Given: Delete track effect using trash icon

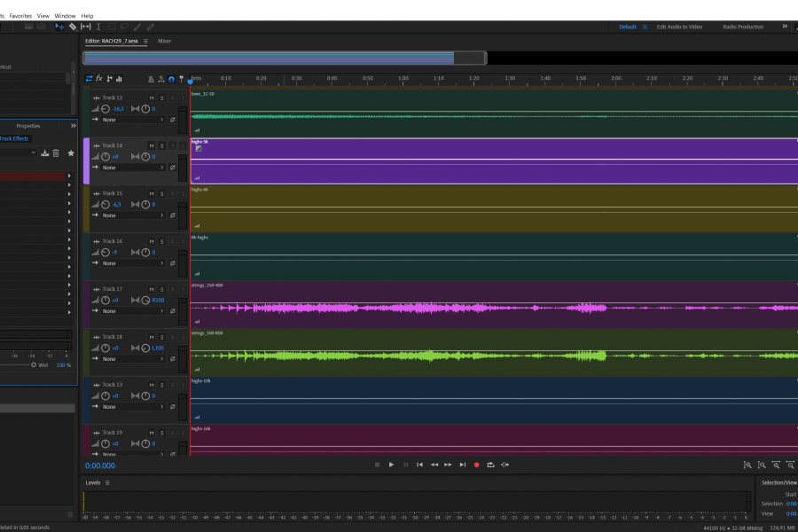Looking at the screenshot, I should (56, 153).
